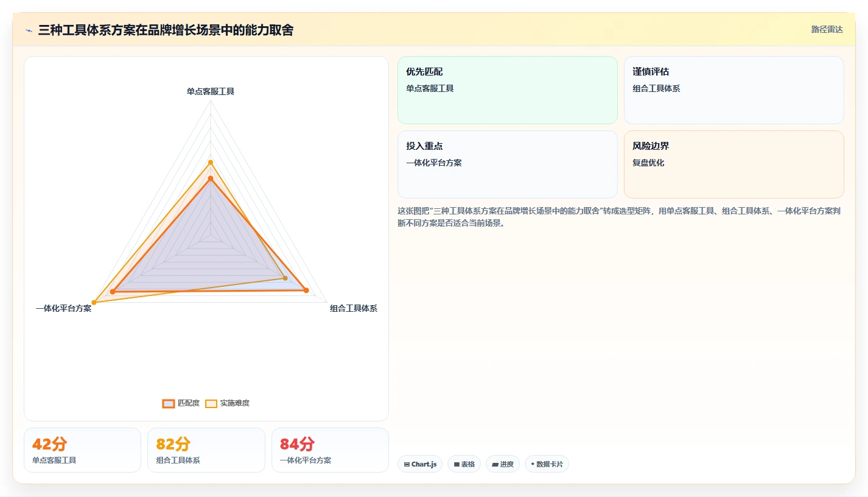Open the 风险边界 card
This screenshot has width=868, height=497.
734,164
